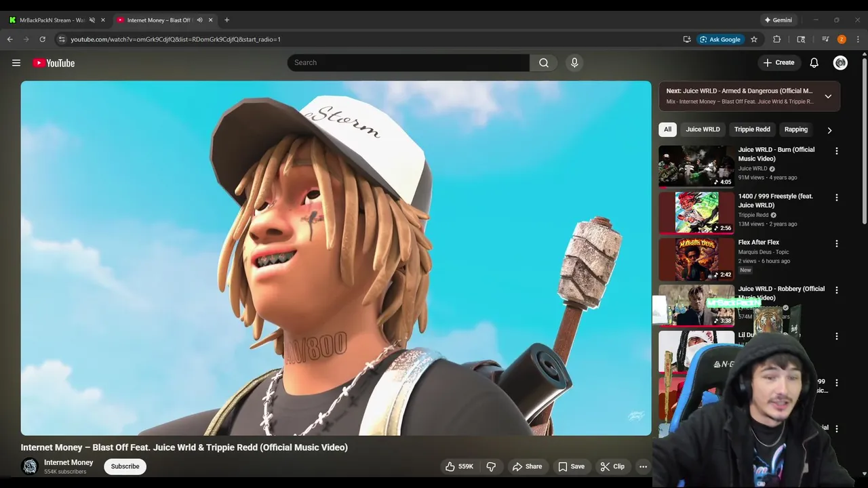Screen dimensions: 868x488
Task: Collapse the Mix playlist panel chevron
Action: (828, 96)
